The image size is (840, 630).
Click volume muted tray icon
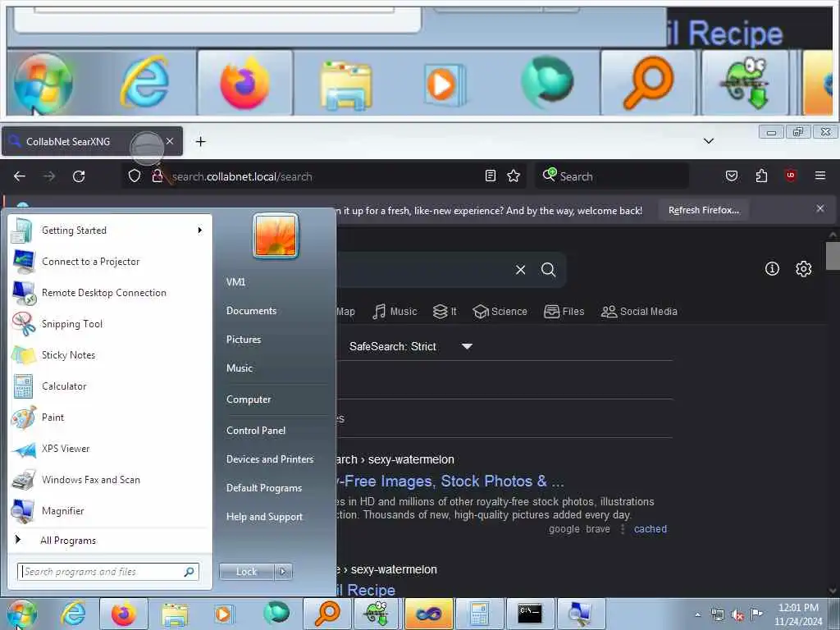pyautogui.click(x=737, y=615)
